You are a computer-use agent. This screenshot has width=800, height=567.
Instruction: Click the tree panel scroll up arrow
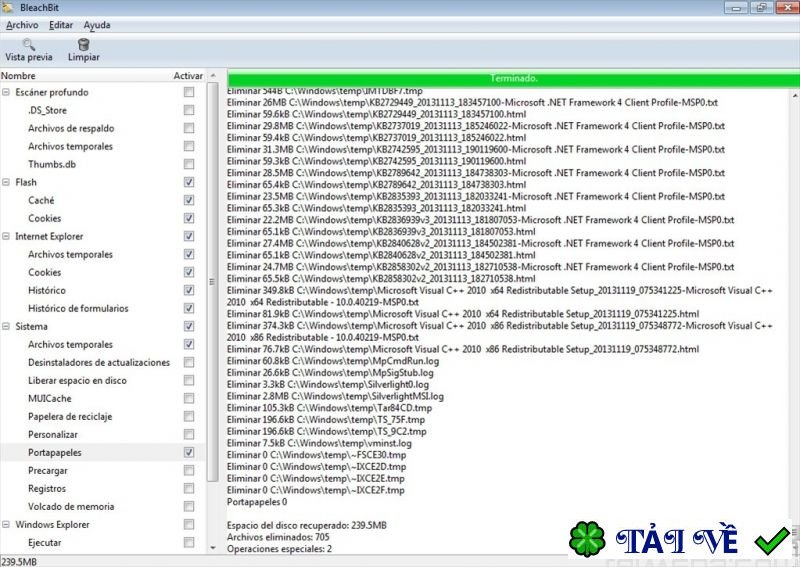213,76
